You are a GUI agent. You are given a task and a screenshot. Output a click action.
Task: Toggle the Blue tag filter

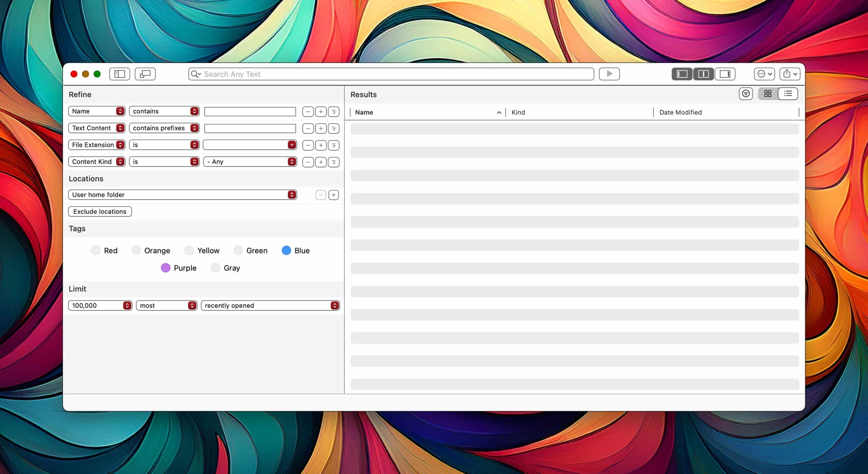[x=286, y=250]
